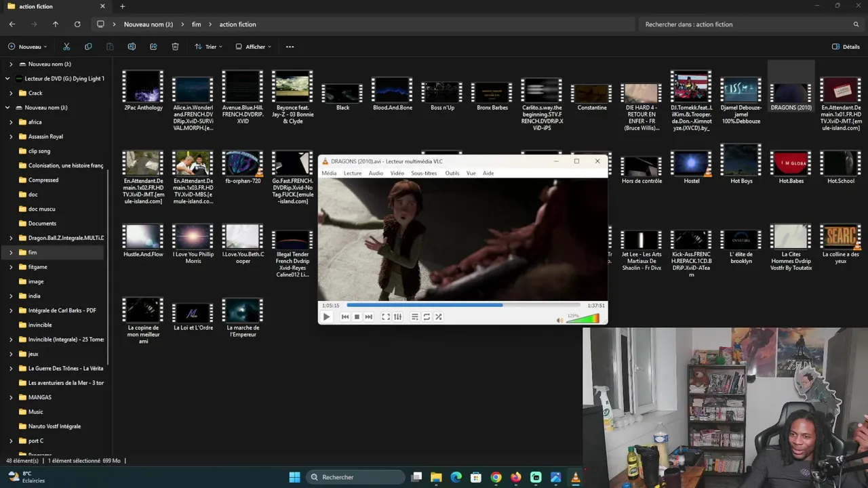Viewport: 868px width, 488px height.
Task: Open the Afficher view dropdown
Action: tap(253, 47)
